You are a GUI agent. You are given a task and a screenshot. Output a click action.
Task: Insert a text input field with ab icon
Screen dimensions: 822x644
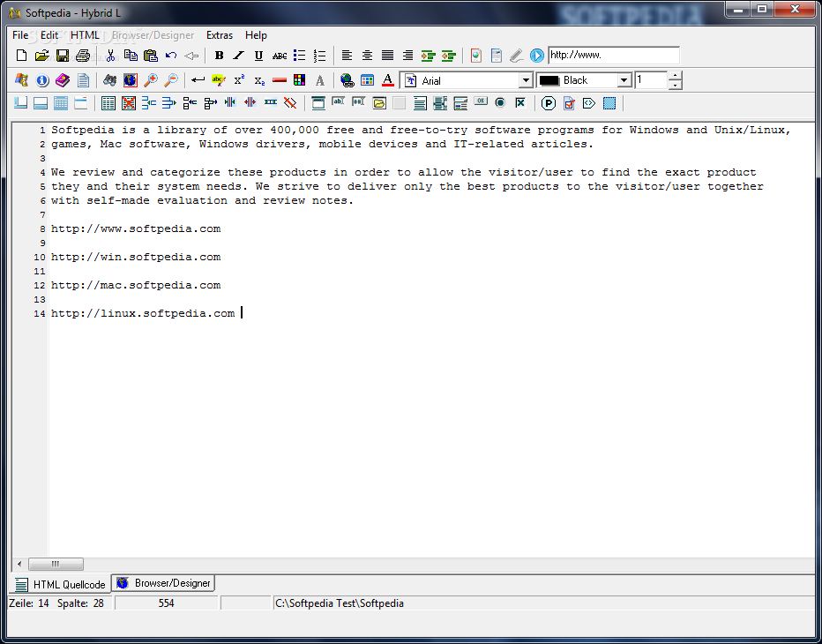point(338,101)
